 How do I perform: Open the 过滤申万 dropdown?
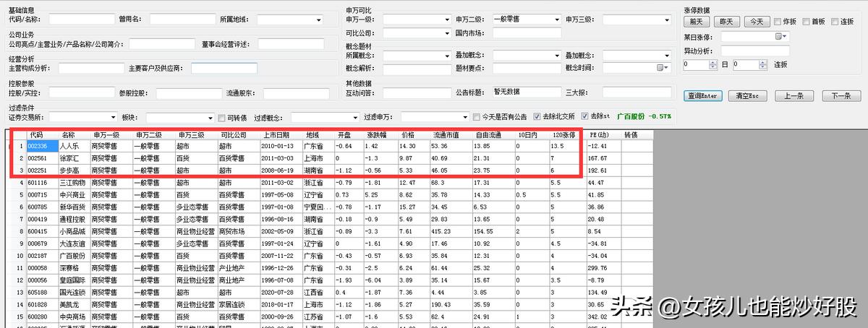464,117
